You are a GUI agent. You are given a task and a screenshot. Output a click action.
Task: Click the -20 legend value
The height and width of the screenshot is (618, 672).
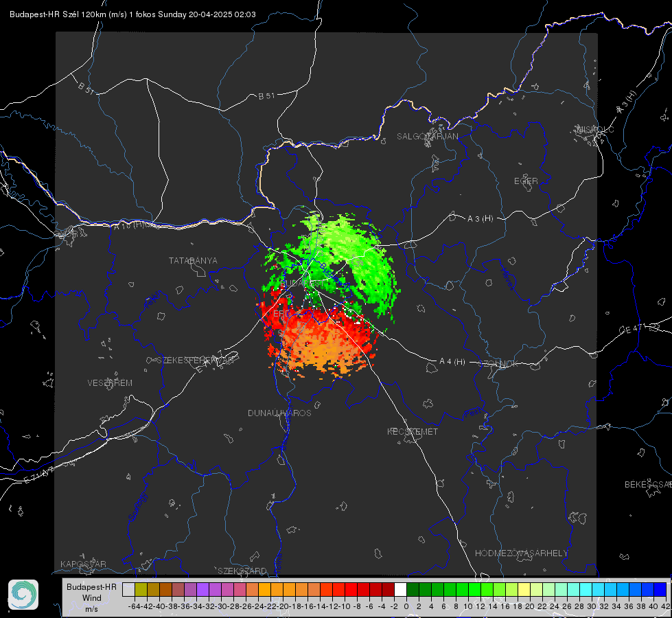pyautogui.click(x=283, y=606)
